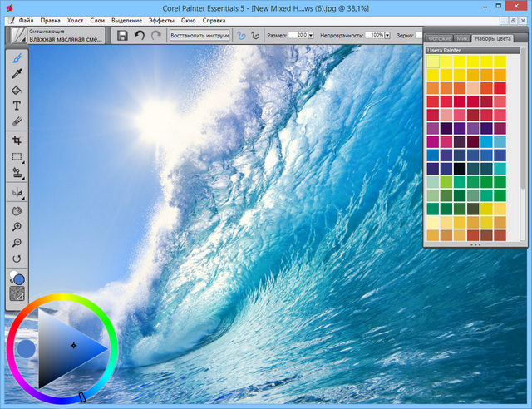Select the Rectangular Selection tool

click(17, 156)
